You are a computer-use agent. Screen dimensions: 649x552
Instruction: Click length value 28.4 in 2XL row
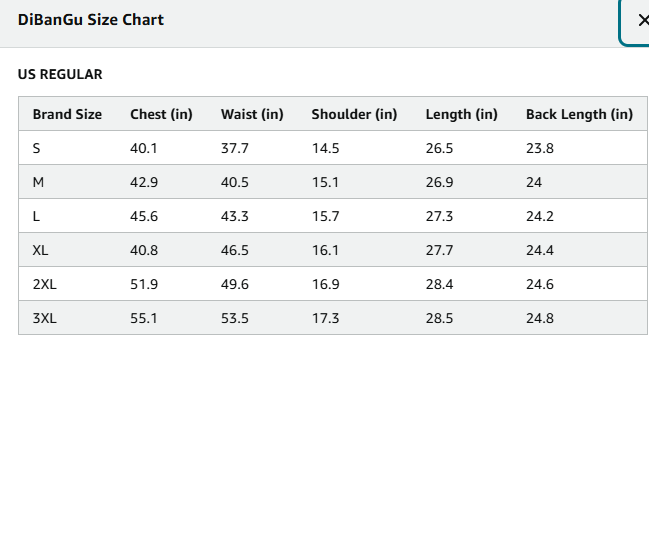click(x=440, y=284)
